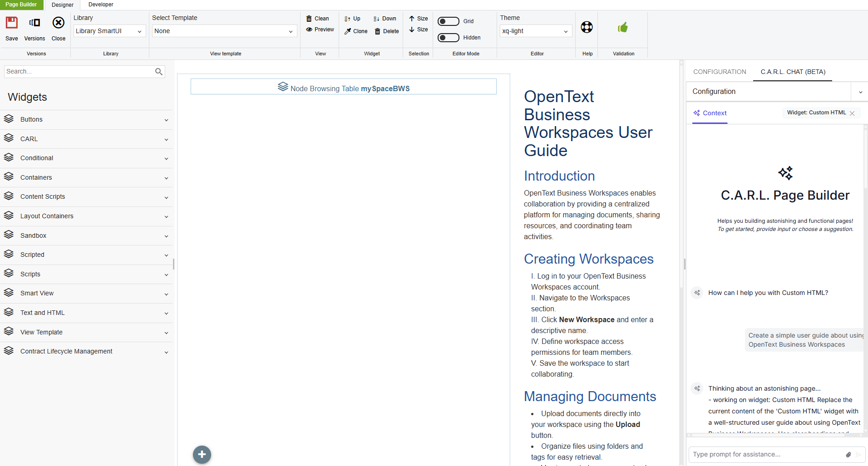Switch to the CONFIGURATION tab
Image resolution: width=868 pixels, height=466 pixels.
click(720, 72)
